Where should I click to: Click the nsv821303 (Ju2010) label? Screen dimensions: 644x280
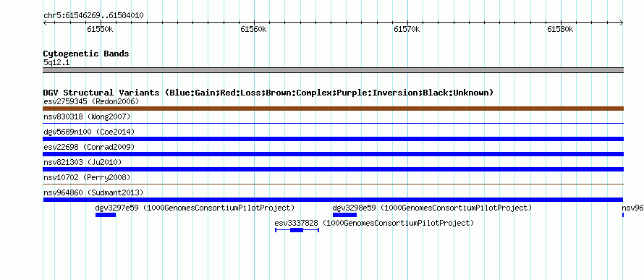coord(82,162)
